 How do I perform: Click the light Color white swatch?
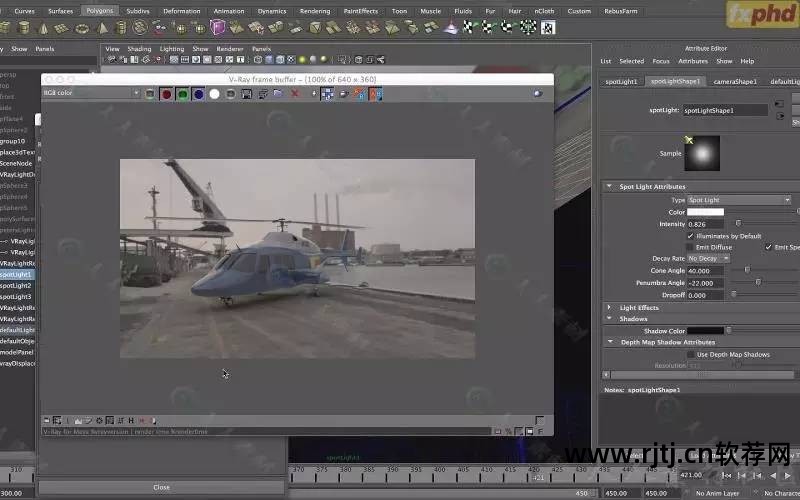[705, 212]
